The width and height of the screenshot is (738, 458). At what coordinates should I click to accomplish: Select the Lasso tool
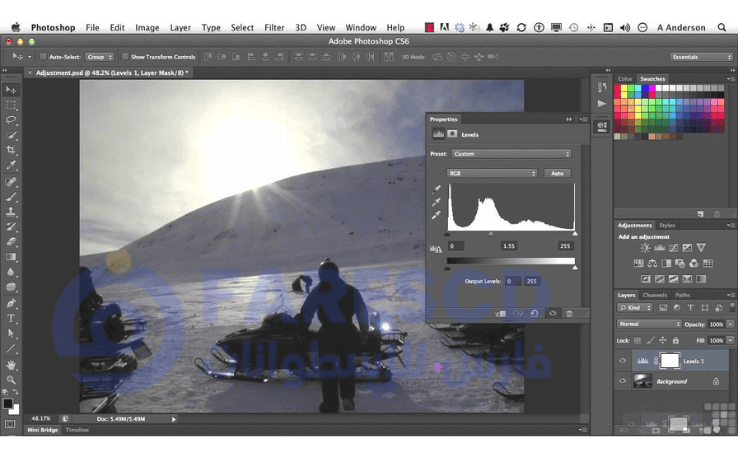[x=11, y=120]
